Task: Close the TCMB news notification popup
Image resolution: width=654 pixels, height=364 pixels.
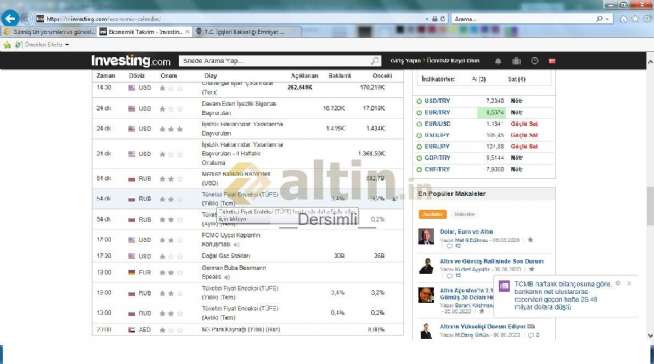Action: 629,284
